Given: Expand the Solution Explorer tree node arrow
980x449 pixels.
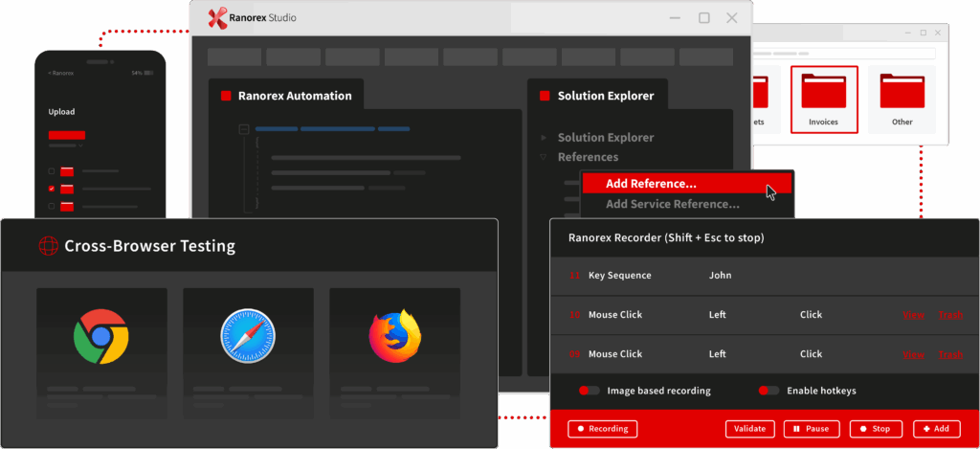Looking at the screenshot, I should 544,137.
